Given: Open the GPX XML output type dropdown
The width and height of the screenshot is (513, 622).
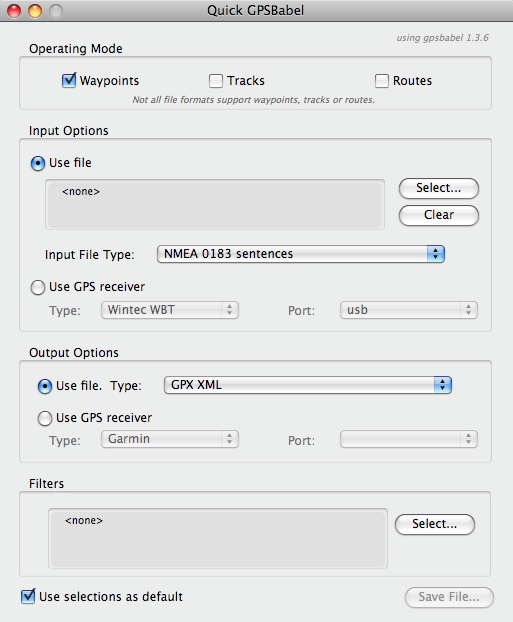Looking at the screenshot, I should [x=308, y=385].
